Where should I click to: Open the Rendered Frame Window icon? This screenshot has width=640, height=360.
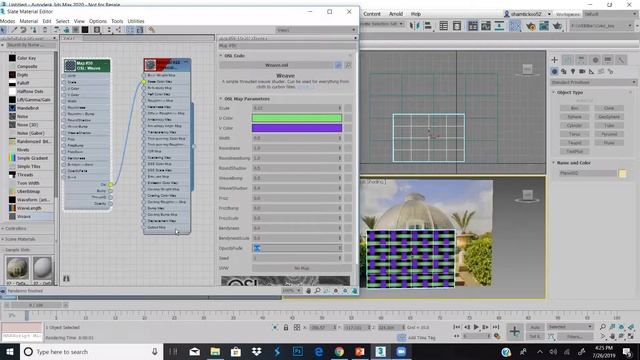tap(544, 26)
